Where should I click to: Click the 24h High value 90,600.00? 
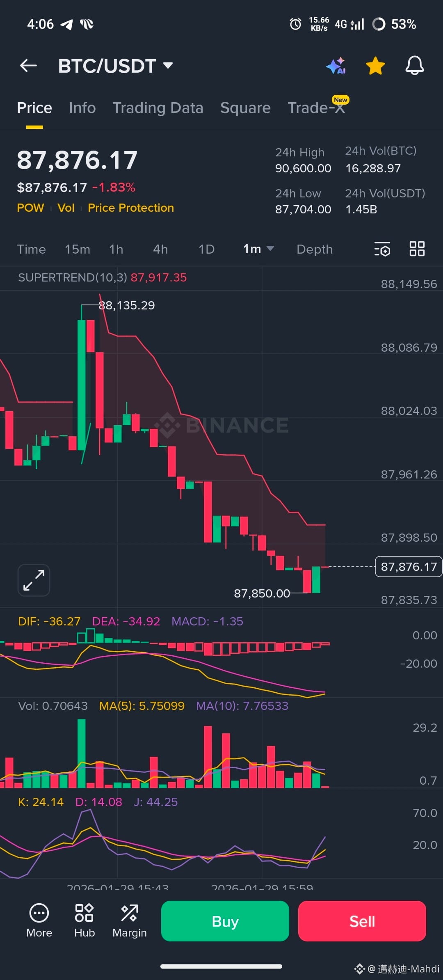point(303,168)
